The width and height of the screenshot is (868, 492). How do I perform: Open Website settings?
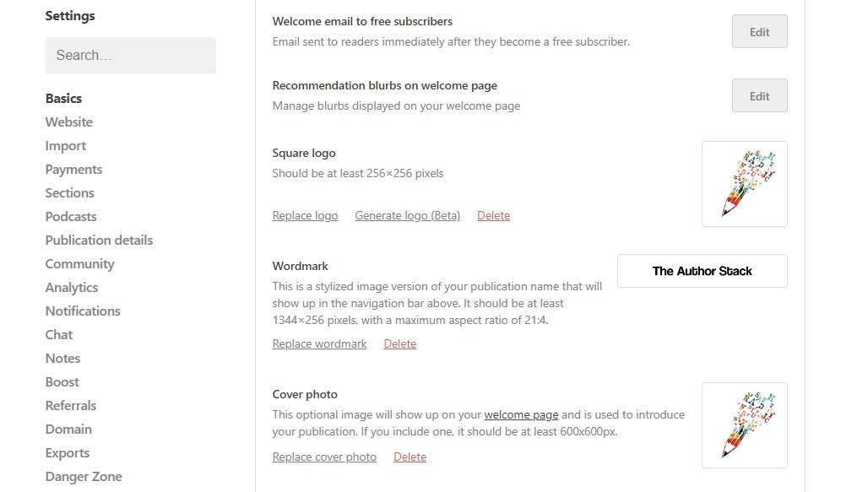[68, 122]
